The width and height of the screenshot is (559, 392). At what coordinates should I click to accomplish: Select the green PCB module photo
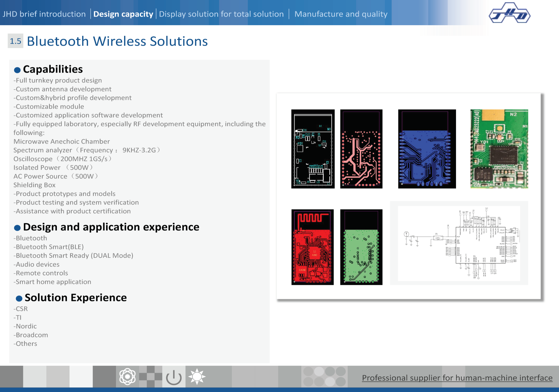click(499, 149)
